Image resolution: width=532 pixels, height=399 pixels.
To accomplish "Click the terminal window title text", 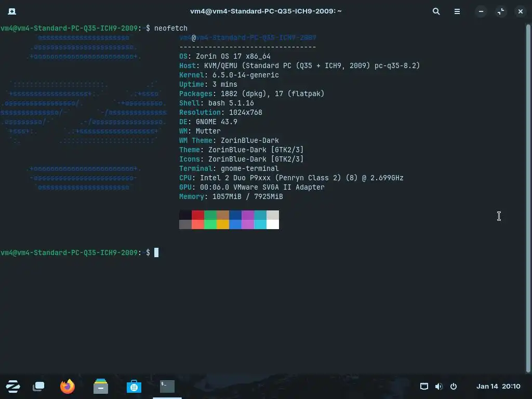I will tap(265, 11).
